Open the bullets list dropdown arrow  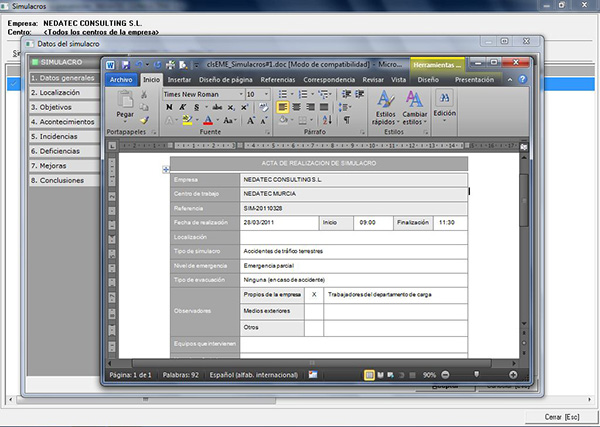click(292, 94)
